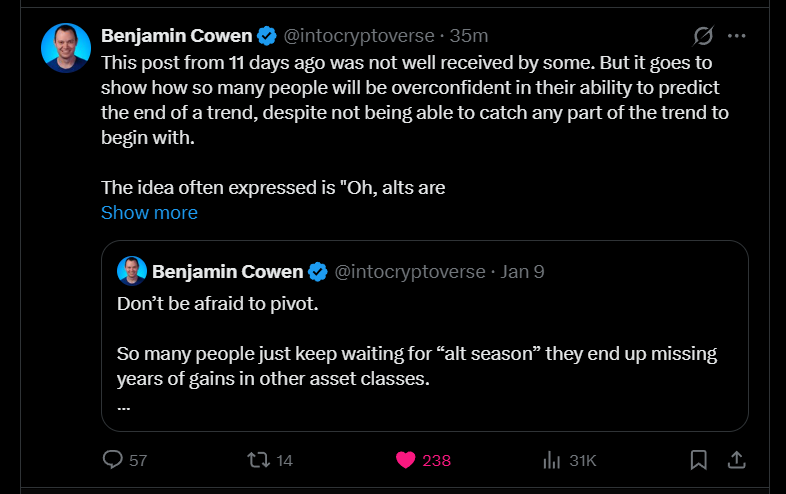
Task: Open the three-dot More options menu
Action: (x=737, y=36)
